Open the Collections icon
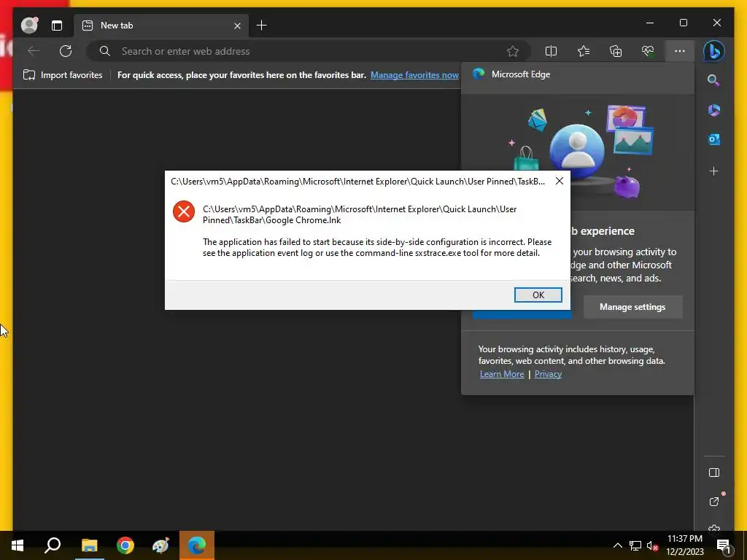Screen dimensions: 747x560 coord(616,51)
